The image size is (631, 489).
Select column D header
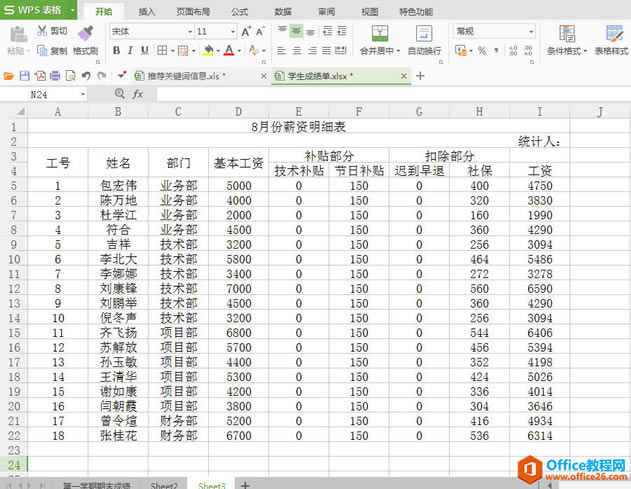click(239, 111)
